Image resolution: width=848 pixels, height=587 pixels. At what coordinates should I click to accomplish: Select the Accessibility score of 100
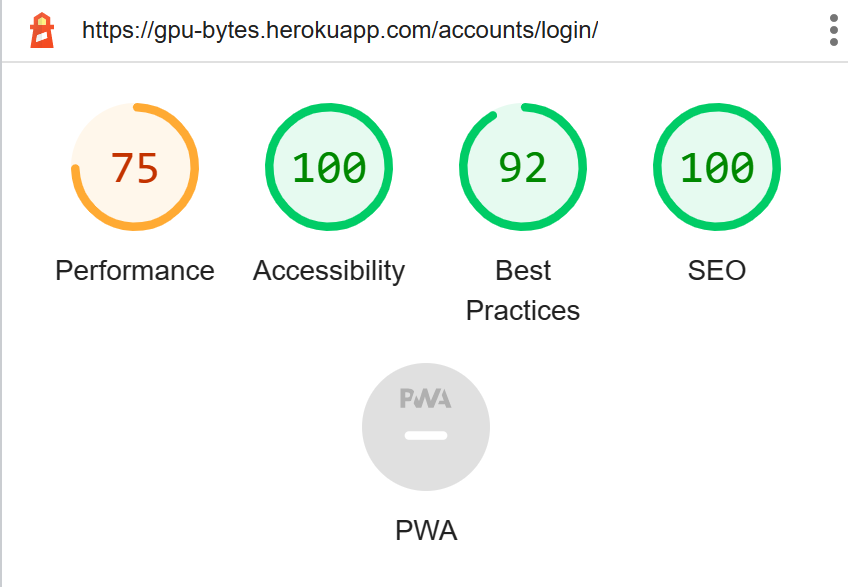[x=329, y=168]
